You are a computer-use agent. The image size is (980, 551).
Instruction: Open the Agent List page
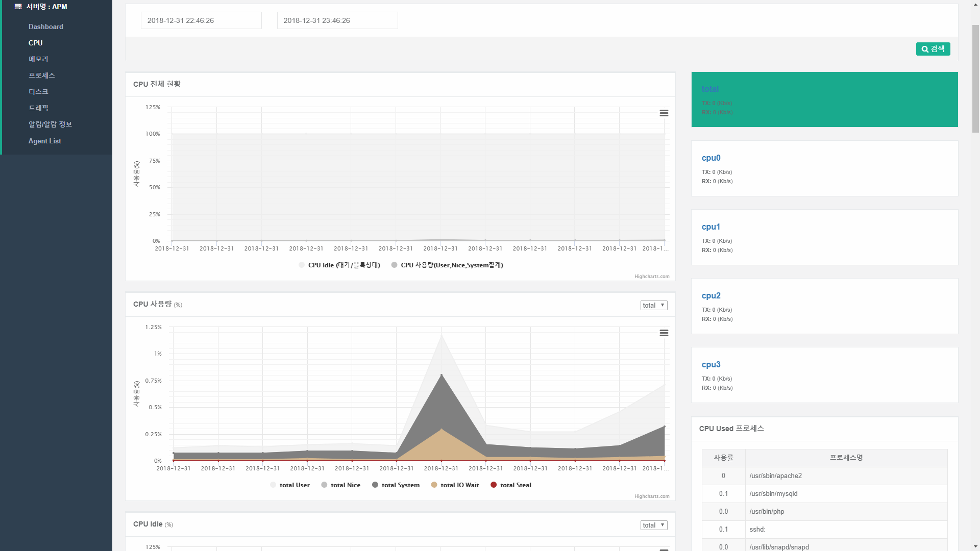(45, 141)
